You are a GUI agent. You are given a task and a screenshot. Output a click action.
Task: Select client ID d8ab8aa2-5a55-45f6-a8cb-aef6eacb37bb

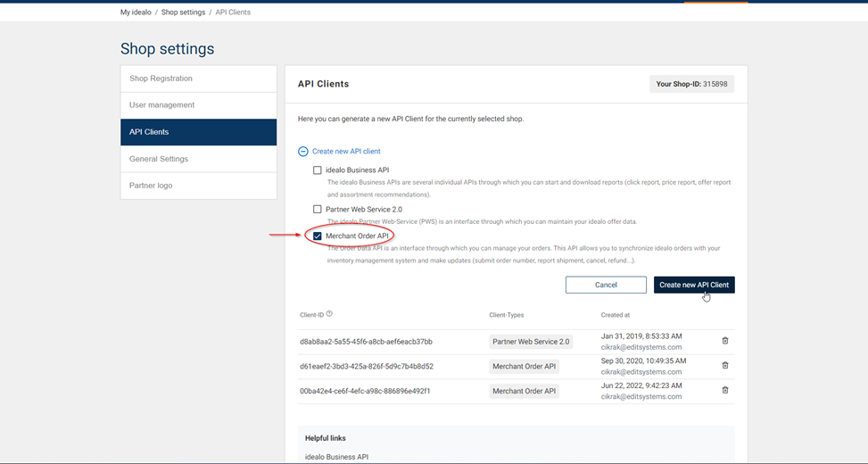click(366, 342)
